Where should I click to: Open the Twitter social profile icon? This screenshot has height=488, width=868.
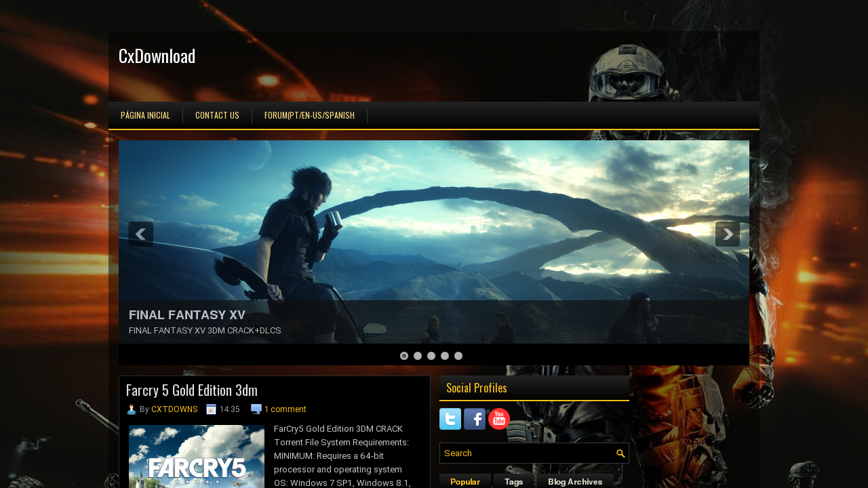tap(450, 419)
